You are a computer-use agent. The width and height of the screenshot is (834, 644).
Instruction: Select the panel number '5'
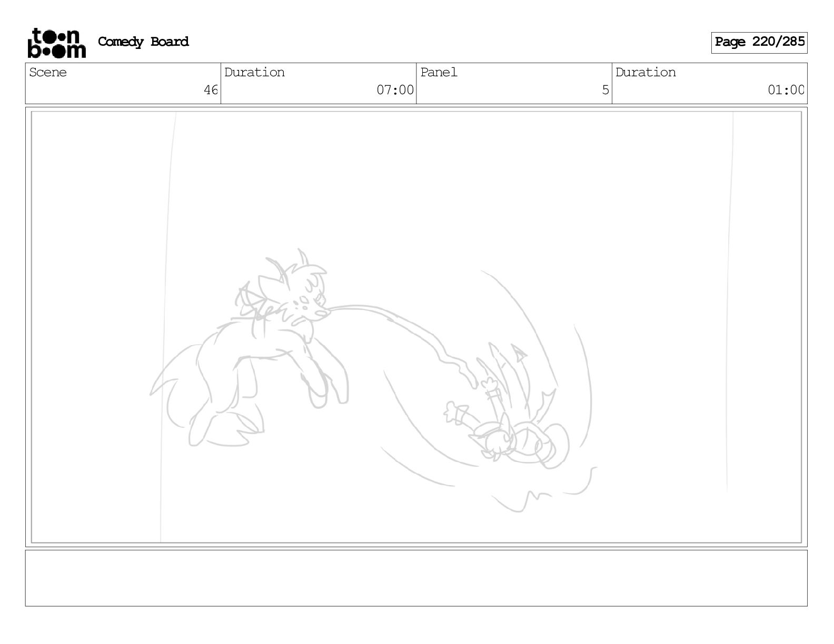[x=605, y=90]
